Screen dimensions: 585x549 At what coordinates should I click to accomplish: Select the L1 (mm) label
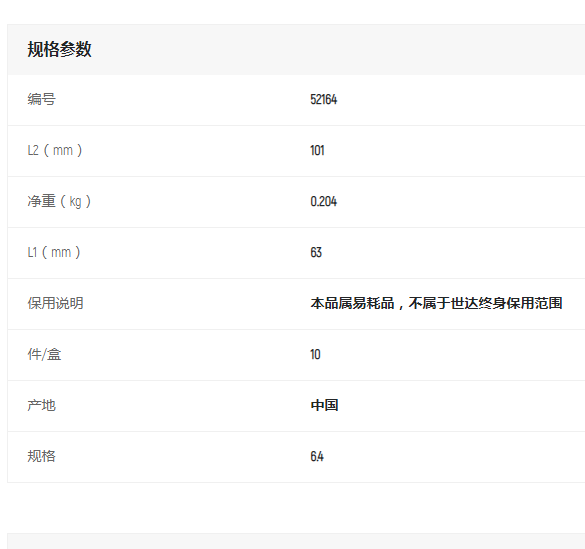coord(54,252)
